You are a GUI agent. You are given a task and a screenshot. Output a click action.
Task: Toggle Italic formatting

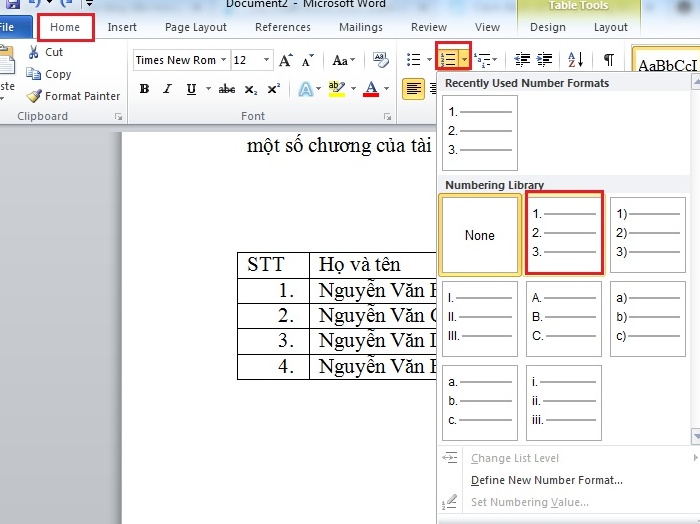tap(167, 89)
